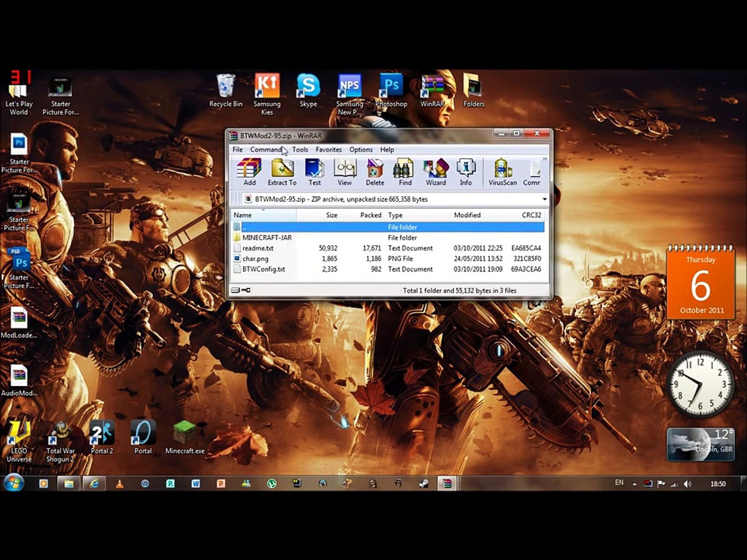Open the File menu
Viewport: 747px width, 560px height.
237,149
